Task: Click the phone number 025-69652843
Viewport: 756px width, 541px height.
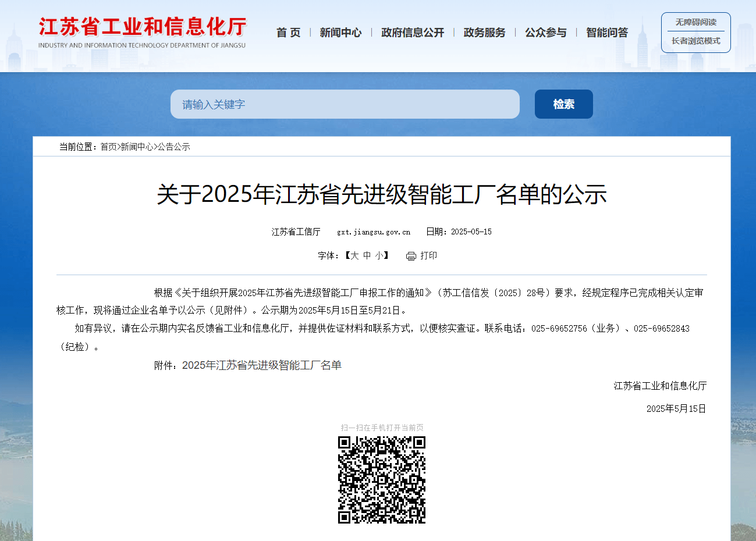Action: tap(662, 329)
